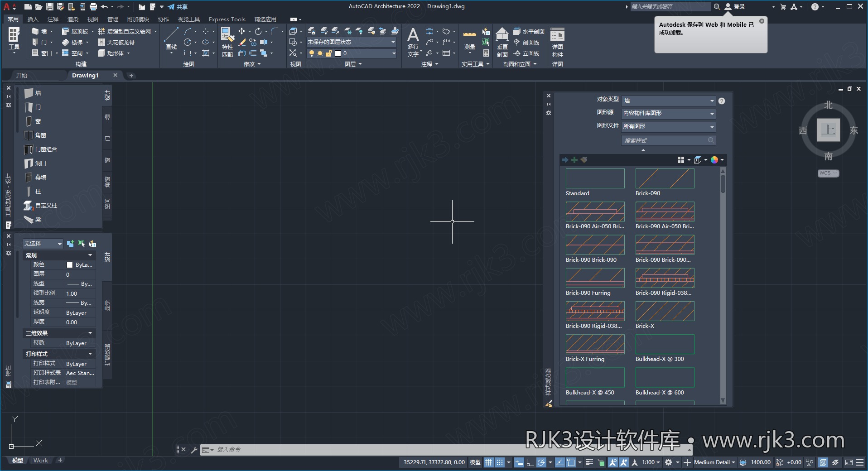Click the green plus icon in style browser

[574, 160]
